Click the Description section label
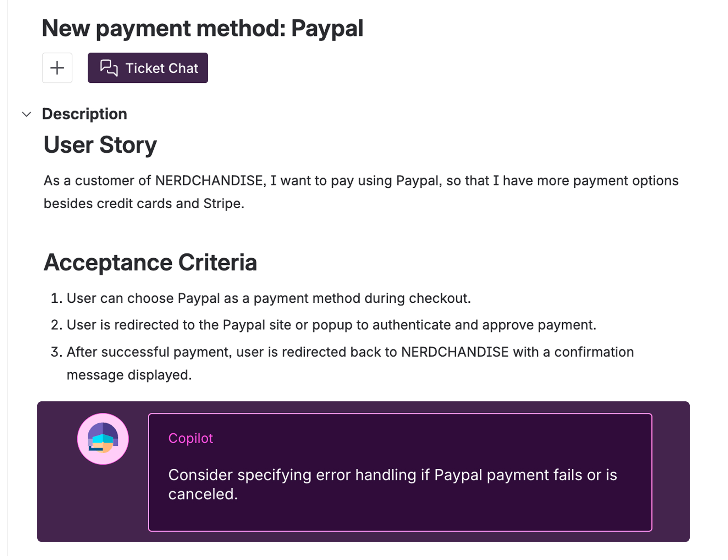Viewport: 728px width, 560px height. tap(84, 114)
